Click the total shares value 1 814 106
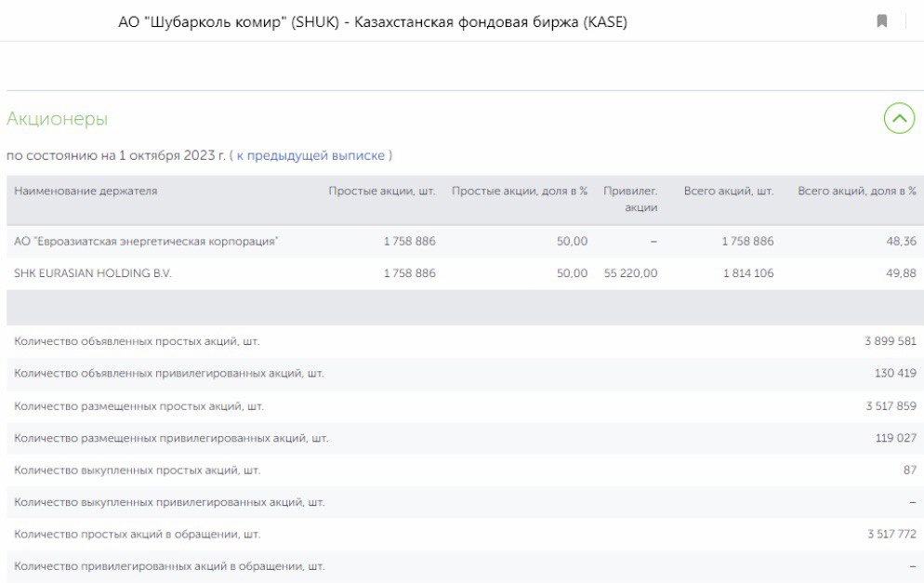Image resolution: width=924 pixels, height=583 pixels. (748, 273)
